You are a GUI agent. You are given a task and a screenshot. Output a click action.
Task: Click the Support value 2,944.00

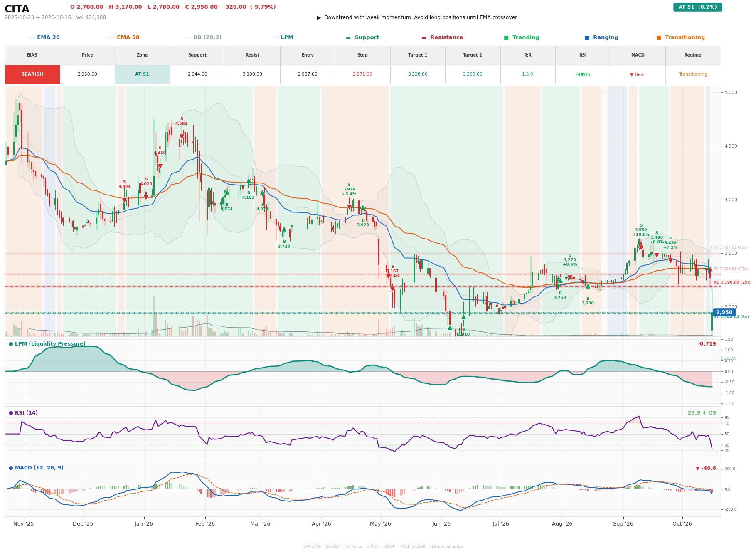(197, 74)
